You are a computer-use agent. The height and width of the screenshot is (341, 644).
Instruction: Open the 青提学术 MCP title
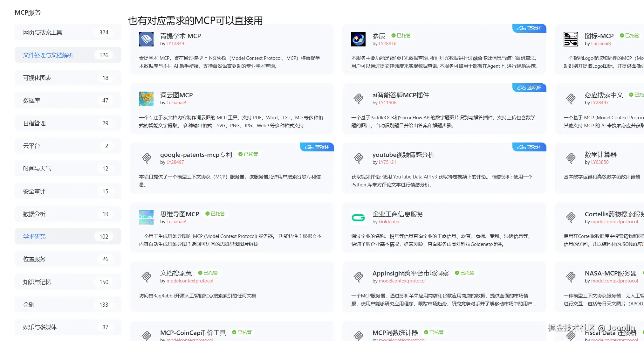point(181,36)
